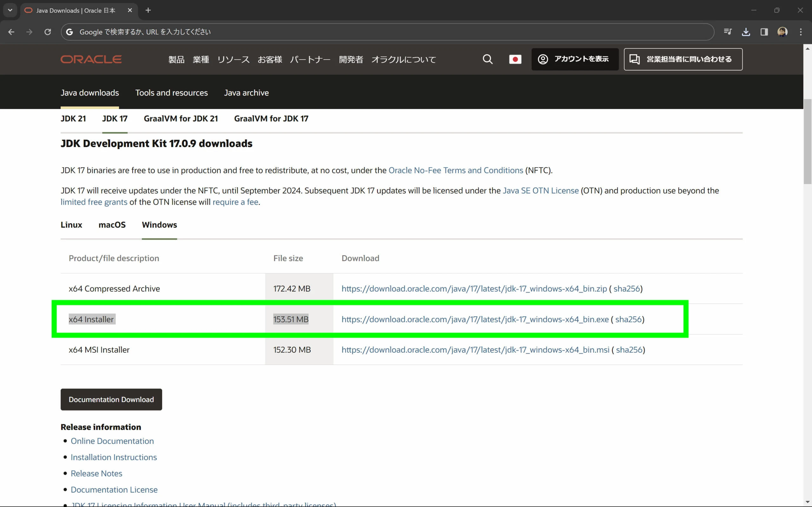Click the Chrome profile avatar

point(782,32)
